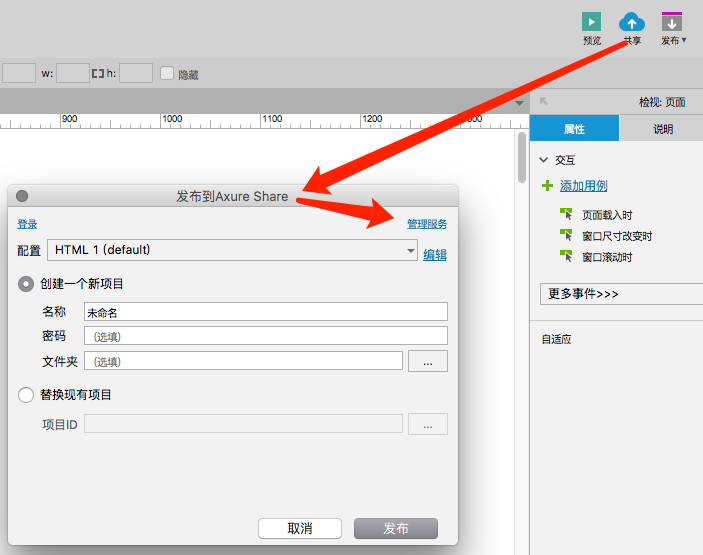Image resolution: width=703 pixels, height=555 pixels.
Task: Click the 窗口滚动时 window scroll event icon
Action: coord(566,256)
